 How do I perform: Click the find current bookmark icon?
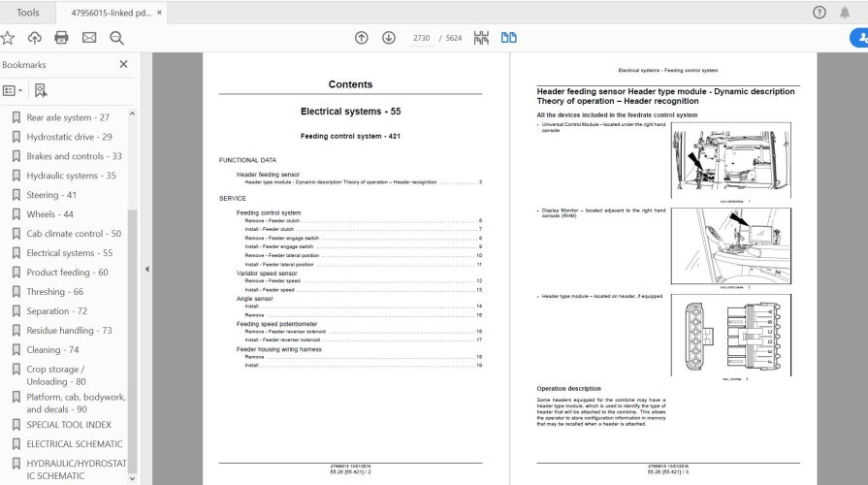pos(41,90)
